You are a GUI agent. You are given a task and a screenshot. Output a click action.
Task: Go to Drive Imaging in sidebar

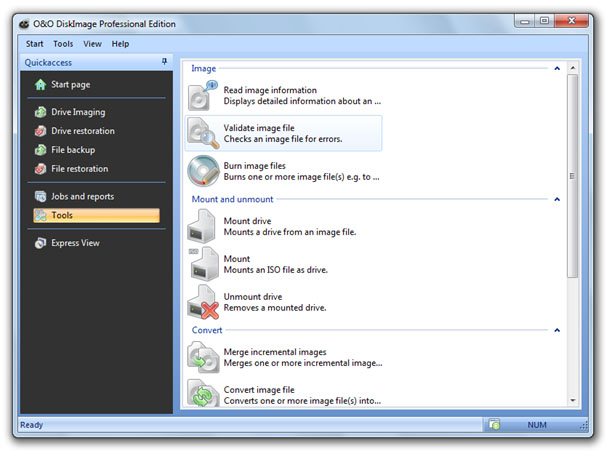click(78, 112)
